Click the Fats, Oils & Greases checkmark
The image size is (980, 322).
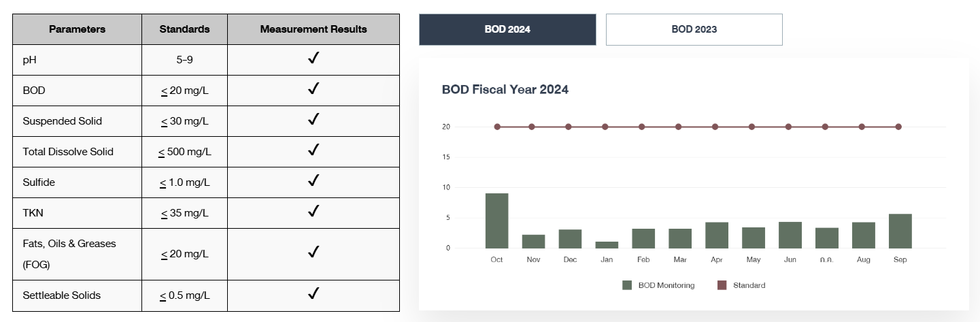tap(314, 253)
